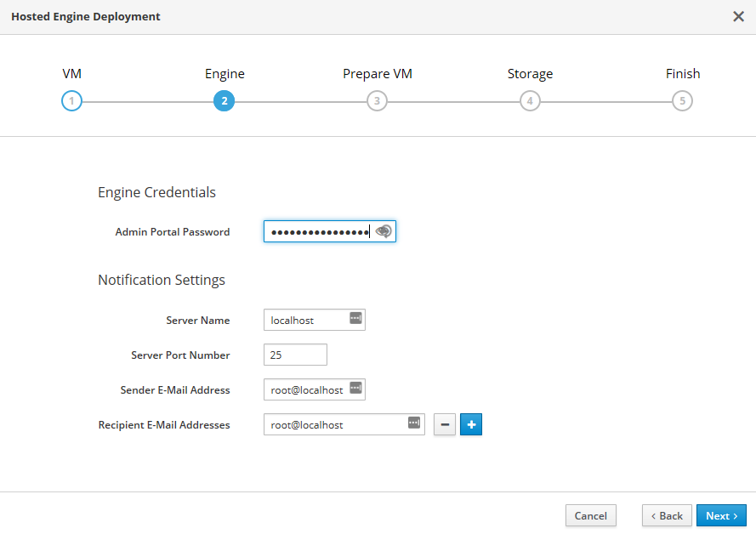Remove recipient email with minus button
The image size is (756, 534).
(445, 424)
